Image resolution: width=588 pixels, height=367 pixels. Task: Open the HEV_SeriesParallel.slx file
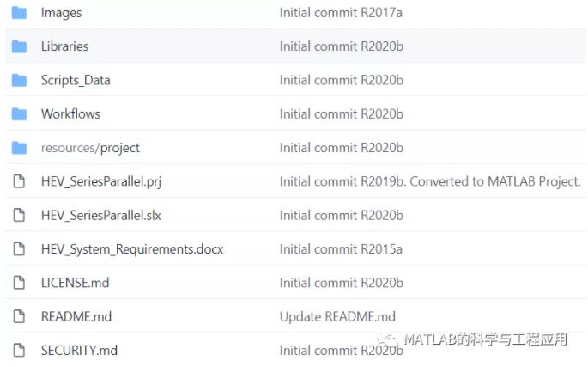click(101, 216)
